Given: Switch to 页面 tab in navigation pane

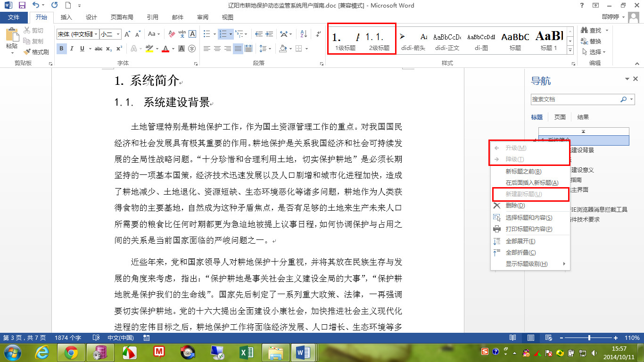Looking at the screenshot, I should pos(560,117).
